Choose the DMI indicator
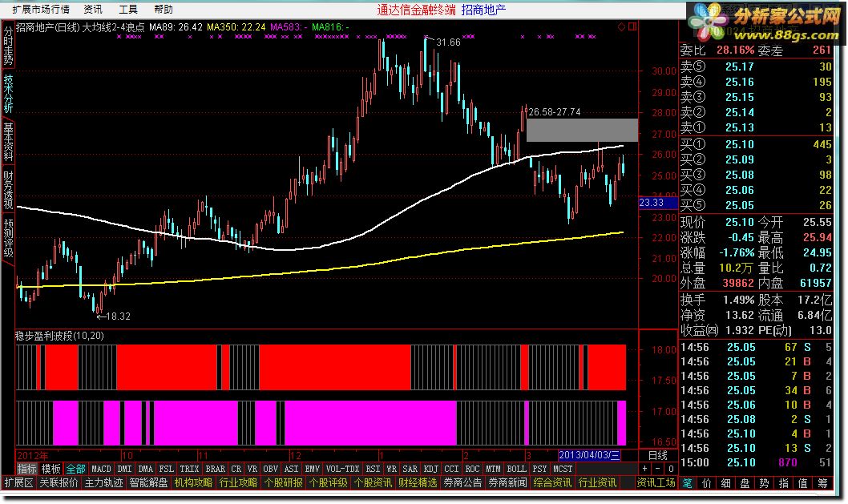The height and width of the screenshot is (504, 848). click(125, 469)
